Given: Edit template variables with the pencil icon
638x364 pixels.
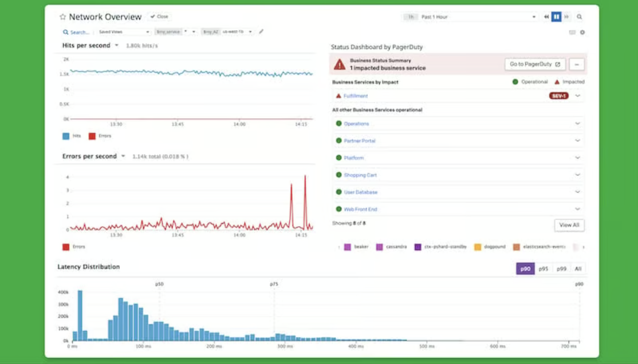Looking at the screenshot, I should [261, 31].
